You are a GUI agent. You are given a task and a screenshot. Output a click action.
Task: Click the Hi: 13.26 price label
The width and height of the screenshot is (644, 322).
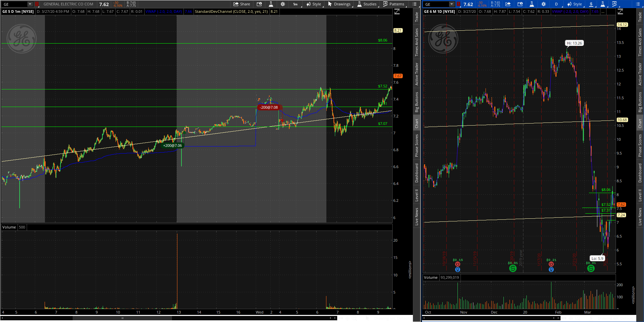(574, 43)
